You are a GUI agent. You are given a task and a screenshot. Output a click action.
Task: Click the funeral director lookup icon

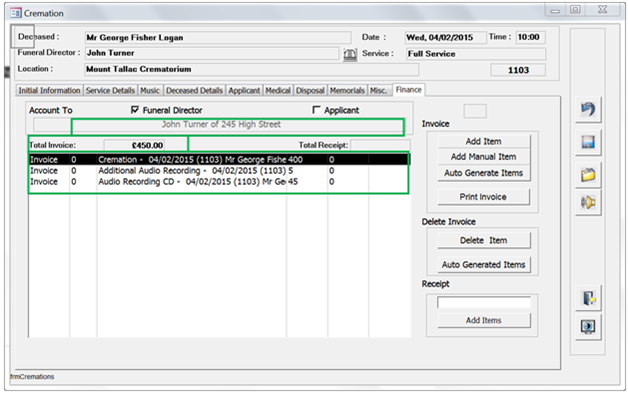pos(350,54)
